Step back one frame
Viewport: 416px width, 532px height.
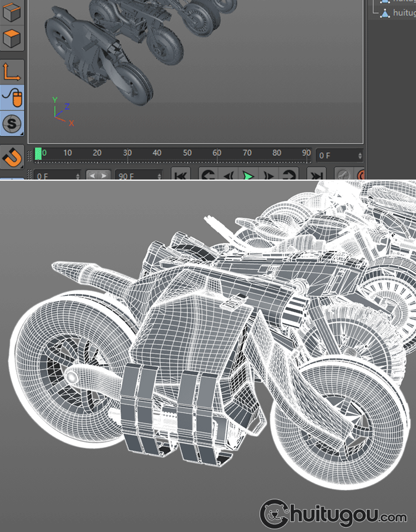[228, 176]
